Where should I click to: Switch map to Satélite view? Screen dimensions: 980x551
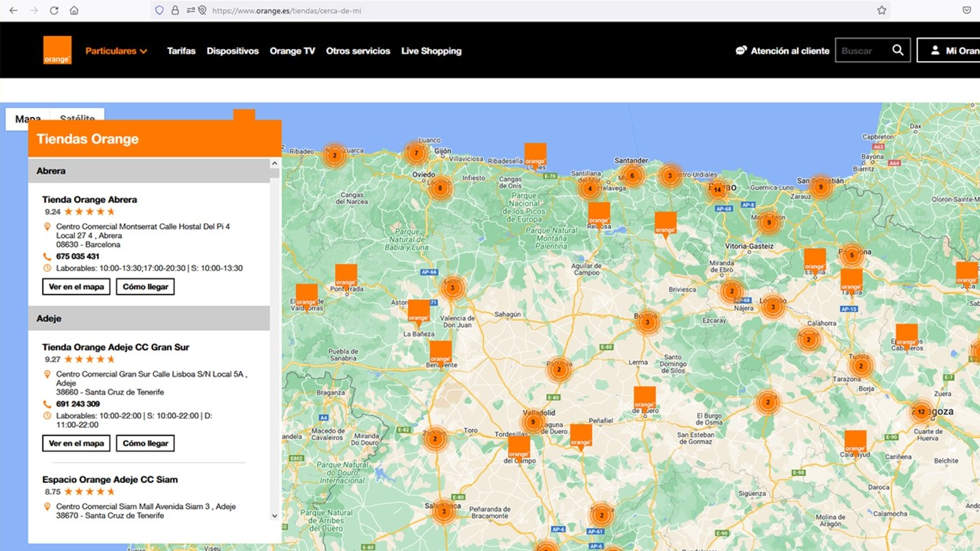(77, 119)
